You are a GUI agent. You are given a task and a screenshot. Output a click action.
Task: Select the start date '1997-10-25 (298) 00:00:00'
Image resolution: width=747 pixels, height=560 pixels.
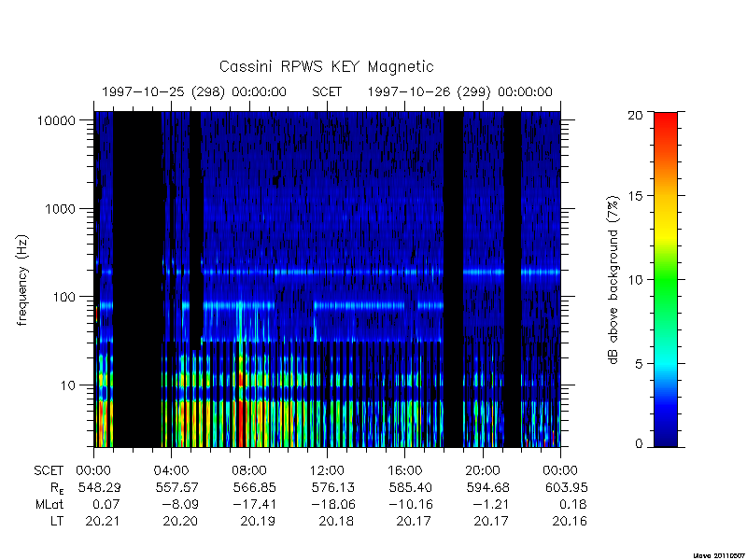coord(194,91)
